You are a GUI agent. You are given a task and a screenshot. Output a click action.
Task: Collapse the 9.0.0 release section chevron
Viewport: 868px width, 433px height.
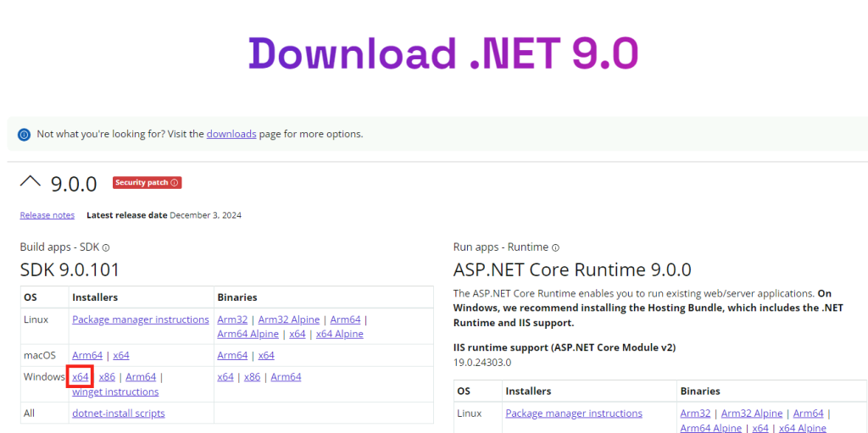click(x=31, y=181)
